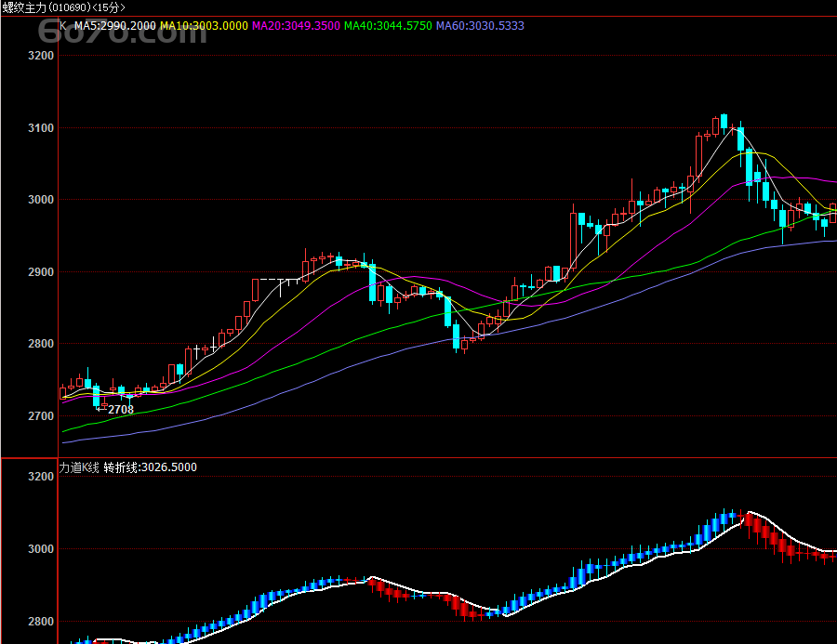The width and height of the screenshot is (837, 644).
Task: Click the 2900 price axis label
Action: click(x=41, y=272)
